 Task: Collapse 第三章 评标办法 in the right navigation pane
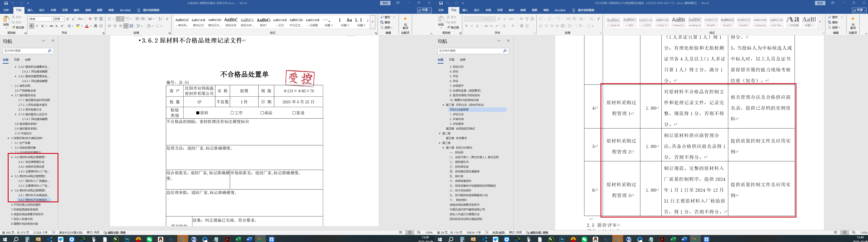[443, 105]
